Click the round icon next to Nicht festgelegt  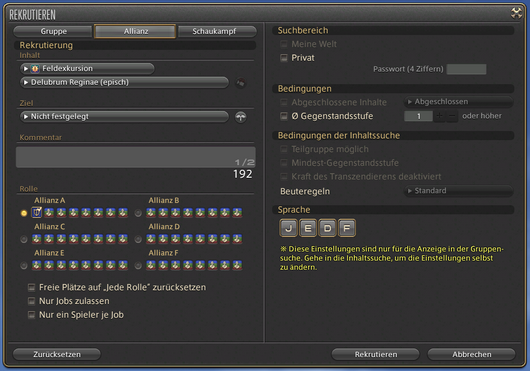point(241,117)
